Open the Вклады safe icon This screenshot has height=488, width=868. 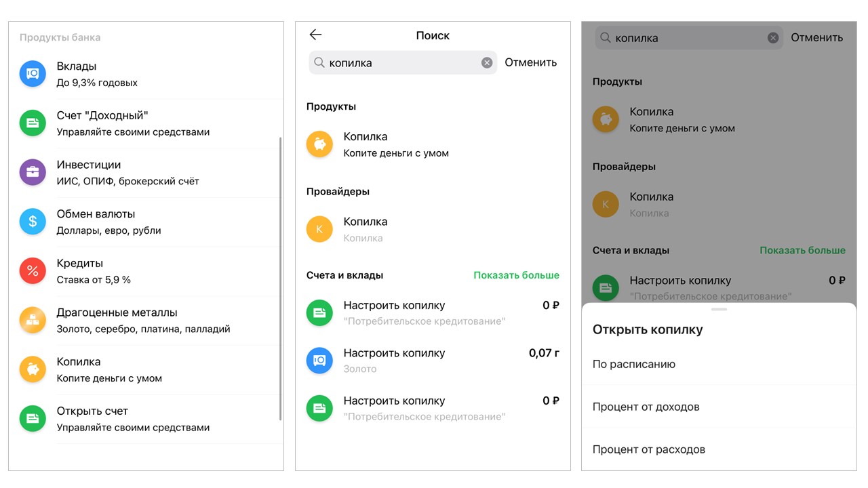33,74
